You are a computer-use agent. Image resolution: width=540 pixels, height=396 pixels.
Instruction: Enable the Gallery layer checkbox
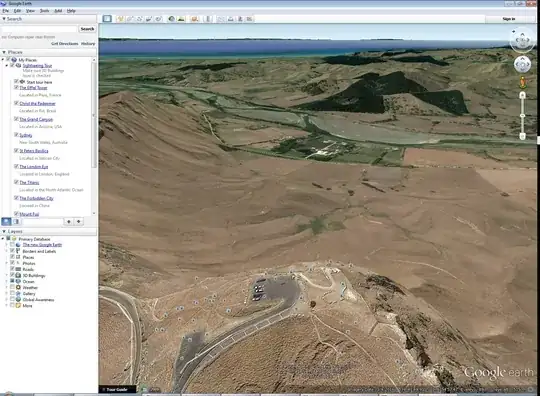tap(12, 293)
